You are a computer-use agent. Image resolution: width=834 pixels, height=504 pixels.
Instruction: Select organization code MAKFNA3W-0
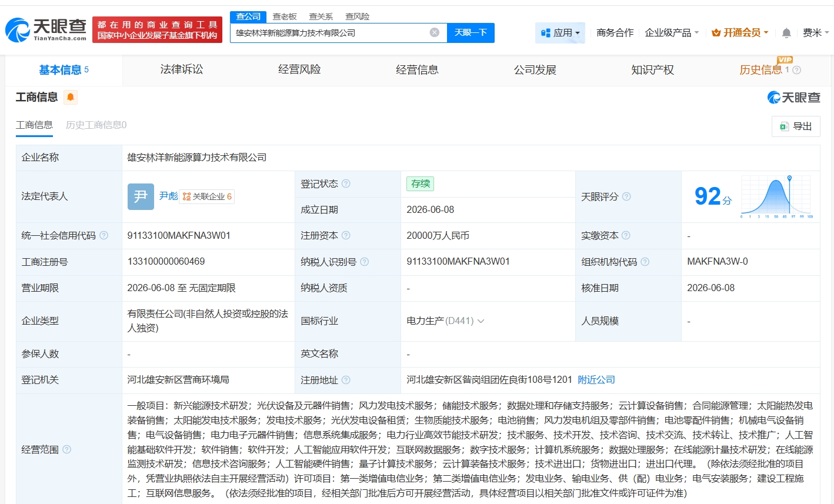point(718,262)
